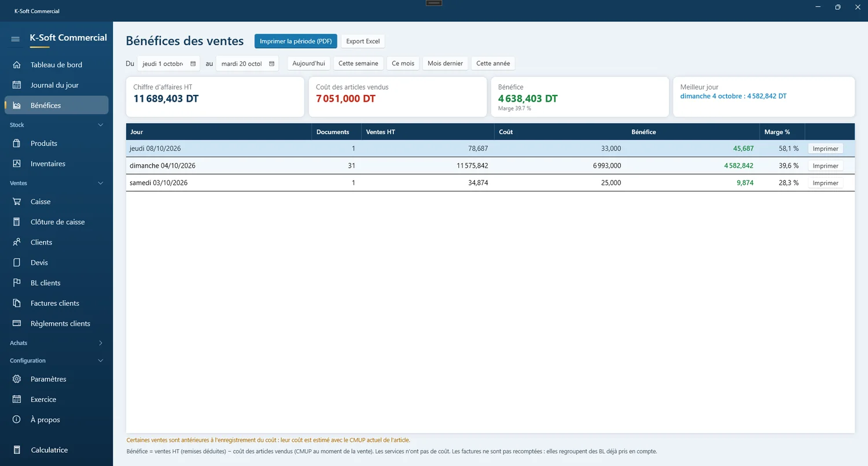Filter period to Cette semaine
Viewport: 868px width, 466px height.
(x=358, y=64)
